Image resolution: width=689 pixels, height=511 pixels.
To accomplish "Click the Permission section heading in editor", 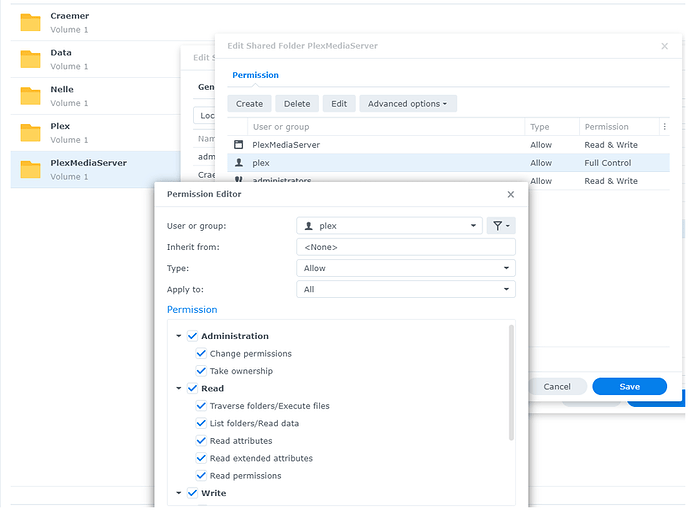I will 192,310.
